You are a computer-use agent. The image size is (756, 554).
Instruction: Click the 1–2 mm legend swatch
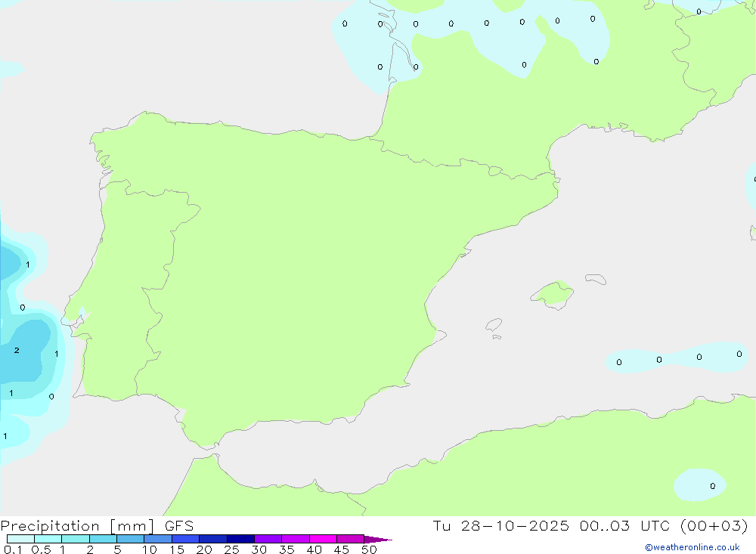click(75, 539)
